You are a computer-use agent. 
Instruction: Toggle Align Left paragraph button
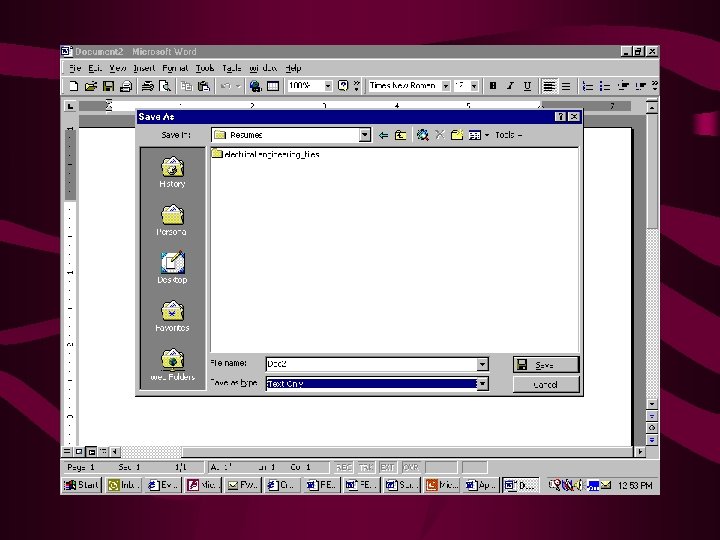pos(549,86)
